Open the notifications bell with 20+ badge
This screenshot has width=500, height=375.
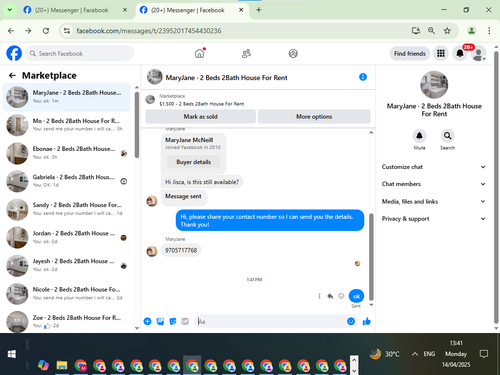(x=460, y=53)
